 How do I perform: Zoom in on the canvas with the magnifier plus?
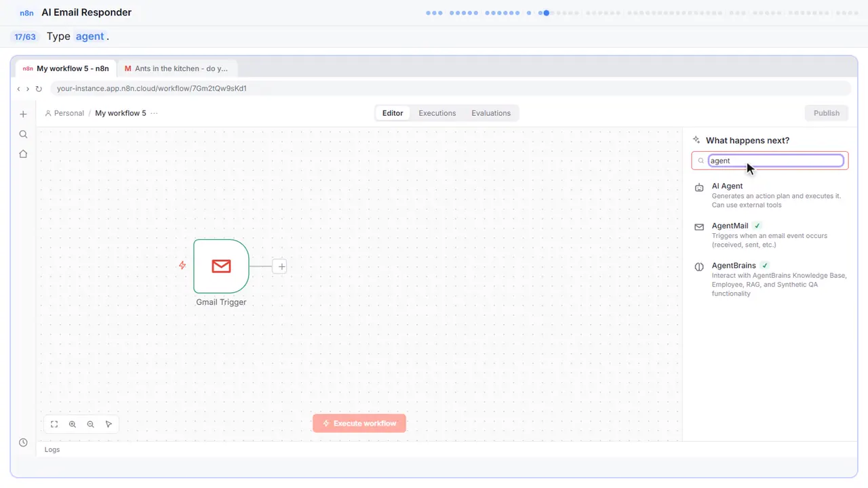73,424
